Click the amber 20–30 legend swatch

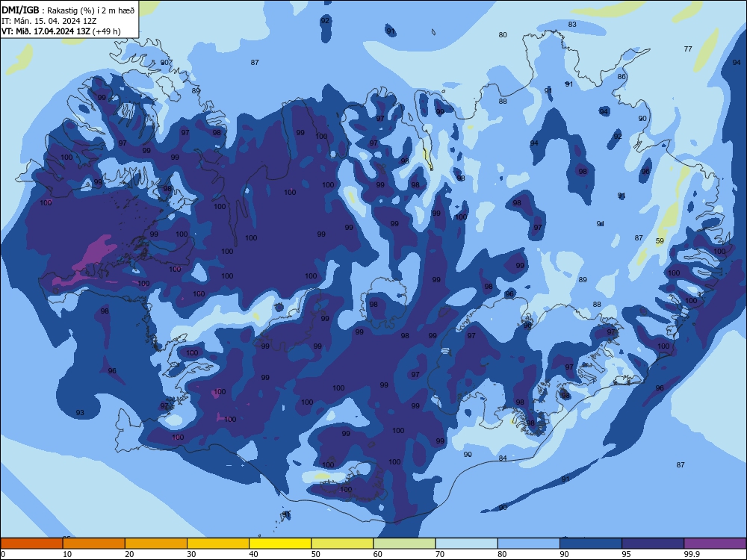point(156,544)
